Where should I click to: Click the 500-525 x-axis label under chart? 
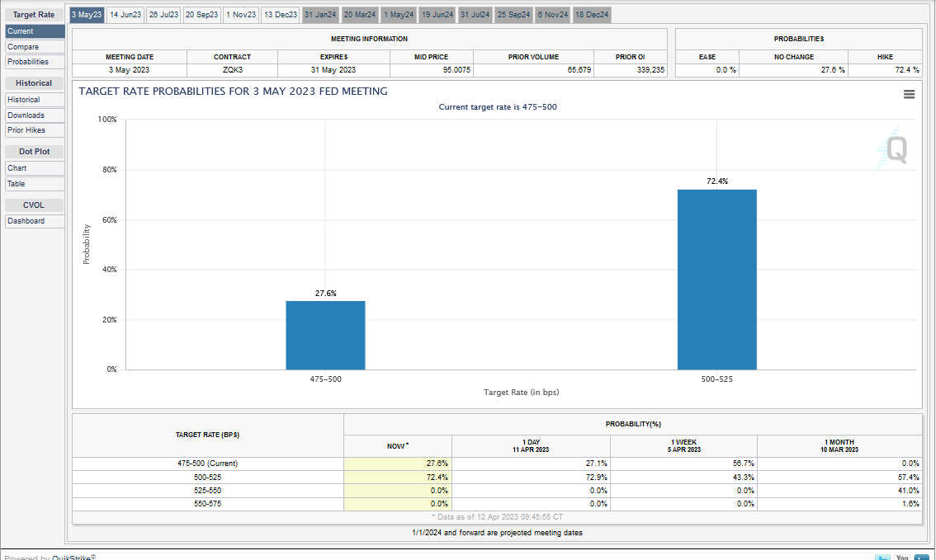(x=717, y=379)
